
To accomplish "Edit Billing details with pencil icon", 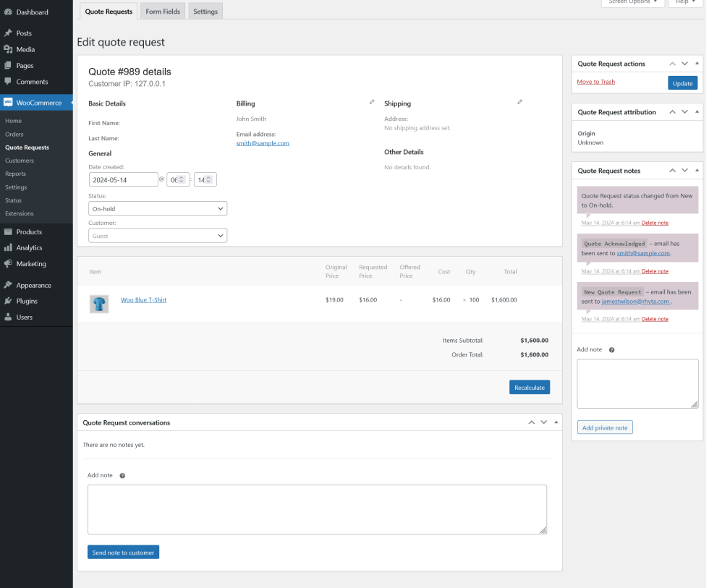I will click(372, 102).
